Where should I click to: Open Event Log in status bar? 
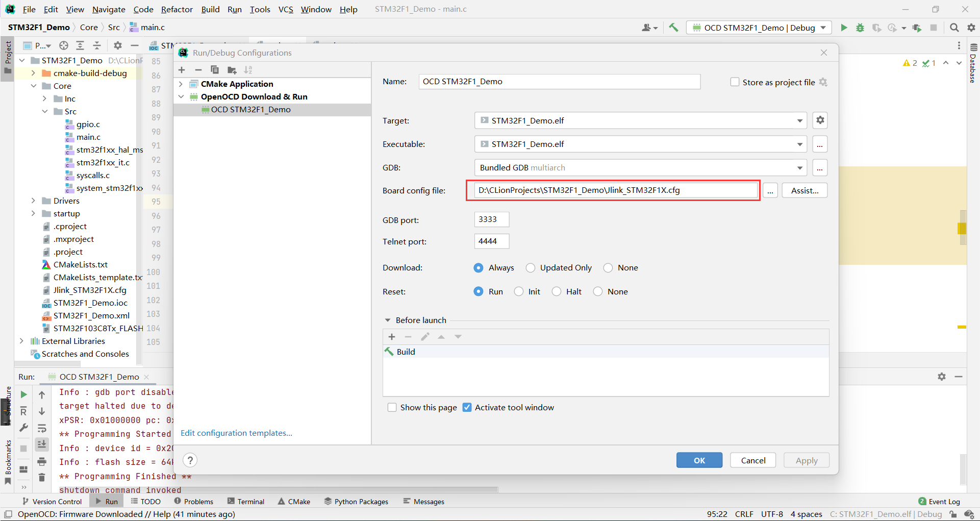coord(939,502)
